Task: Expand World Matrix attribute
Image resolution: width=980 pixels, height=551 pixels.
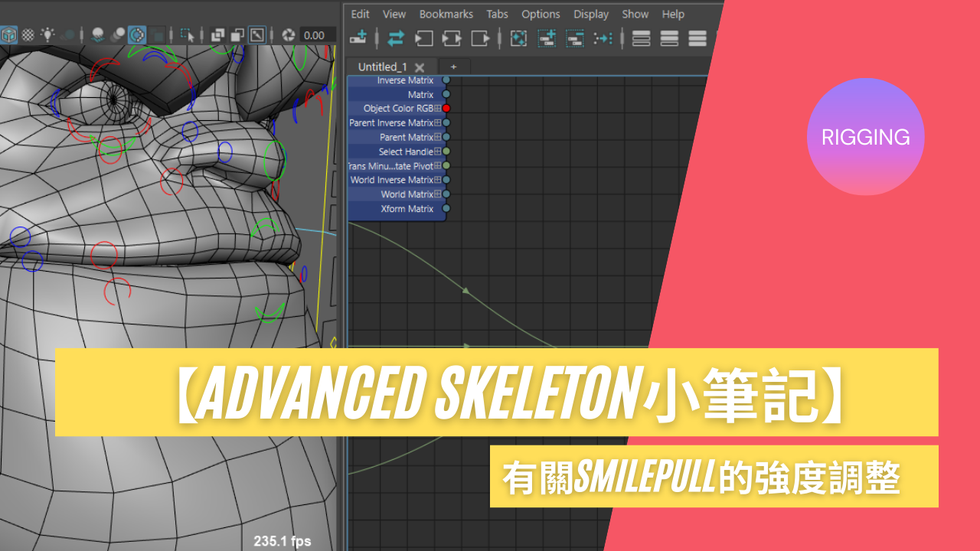Action: tap(438, 194)
